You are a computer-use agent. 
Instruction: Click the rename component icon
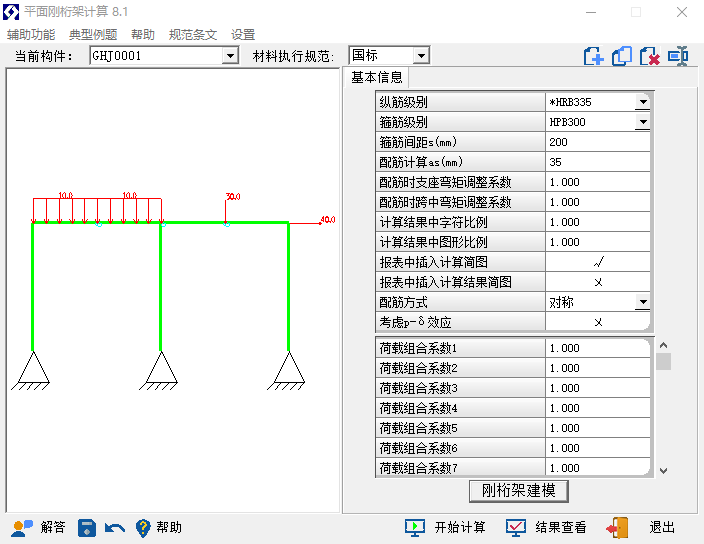(x=678, y=56)
